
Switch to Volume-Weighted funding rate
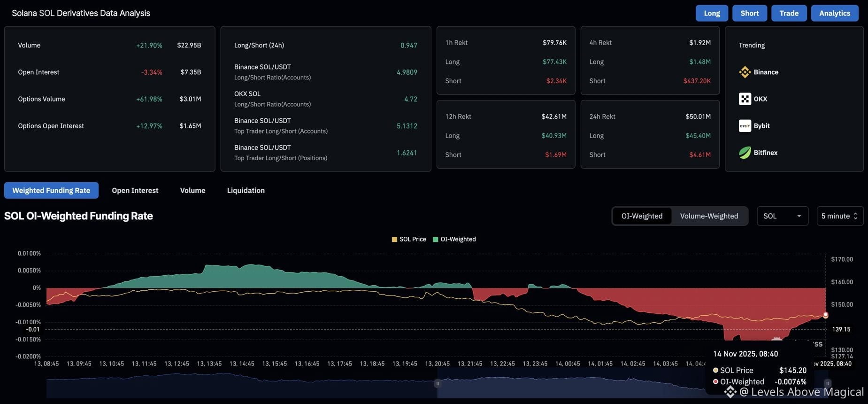point(709,216)
